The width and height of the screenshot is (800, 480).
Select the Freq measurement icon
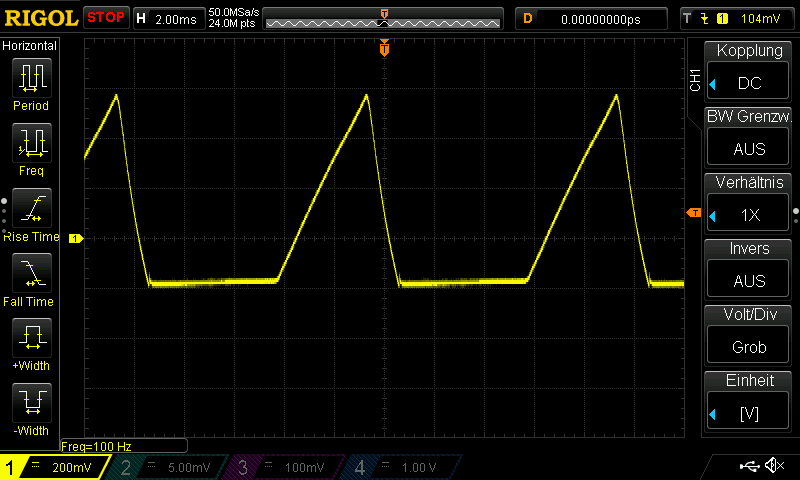[x=32, y=142]
